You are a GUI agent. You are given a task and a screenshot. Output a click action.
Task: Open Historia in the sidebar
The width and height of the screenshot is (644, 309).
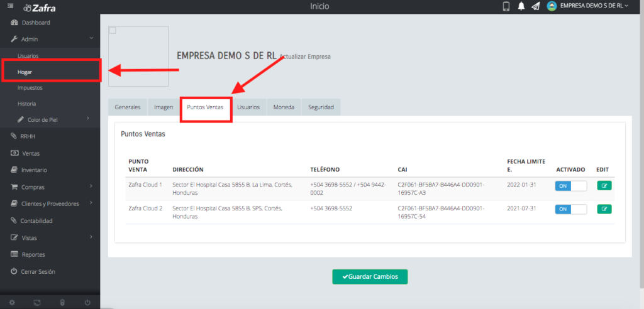pyautogui.click(x=26, y=104)
